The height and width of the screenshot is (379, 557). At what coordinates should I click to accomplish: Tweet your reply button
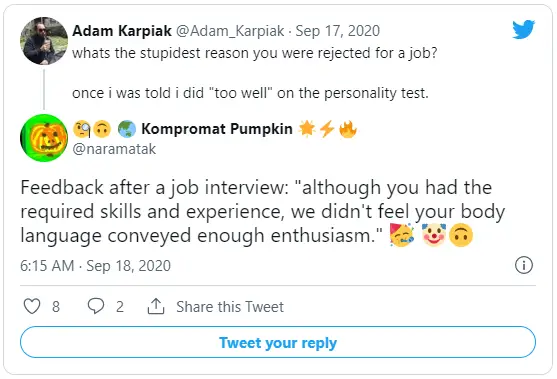tap(278, 342)
